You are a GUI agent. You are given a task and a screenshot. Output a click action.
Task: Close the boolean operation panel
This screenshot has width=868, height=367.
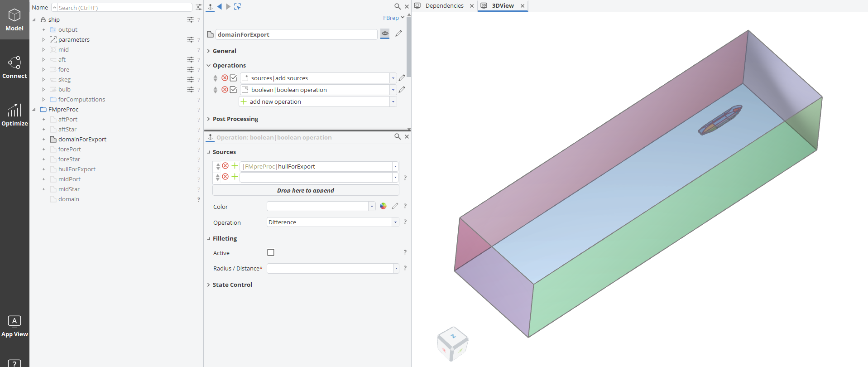point(407,136)
